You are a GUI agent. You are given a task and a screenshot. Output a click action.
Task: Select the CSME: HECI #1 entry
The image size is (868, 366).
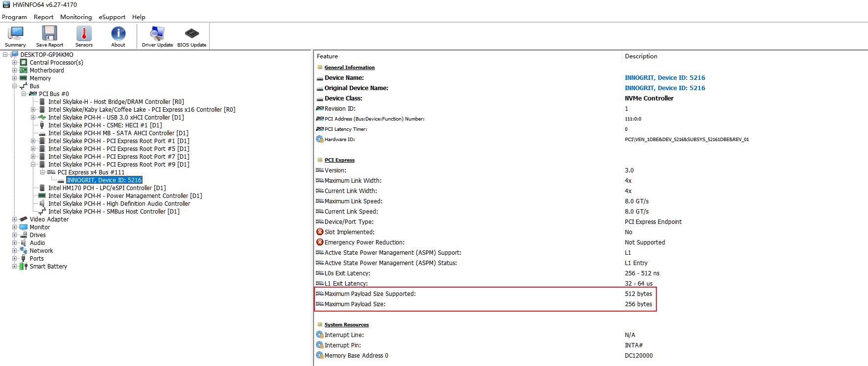coord(105,125)
